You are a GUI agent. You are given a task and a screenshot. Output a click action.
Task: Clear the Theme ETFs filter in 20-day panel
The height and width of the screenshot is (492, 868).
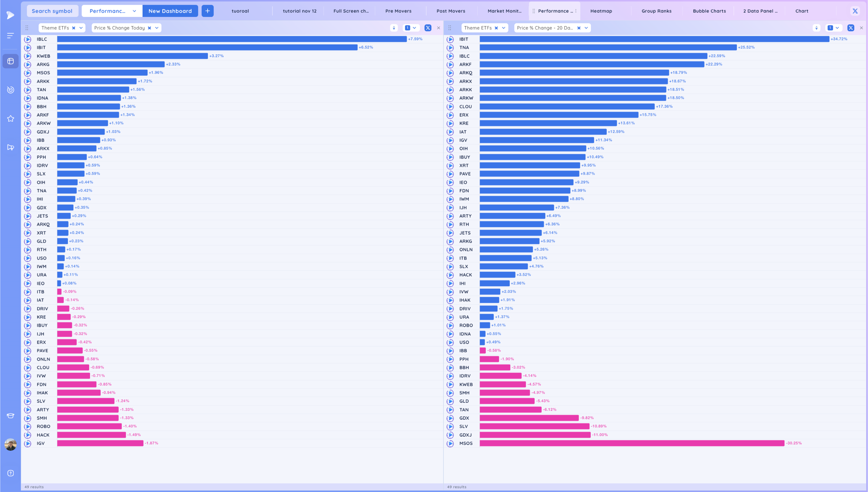pyautogui.click(x=496, y=28)
